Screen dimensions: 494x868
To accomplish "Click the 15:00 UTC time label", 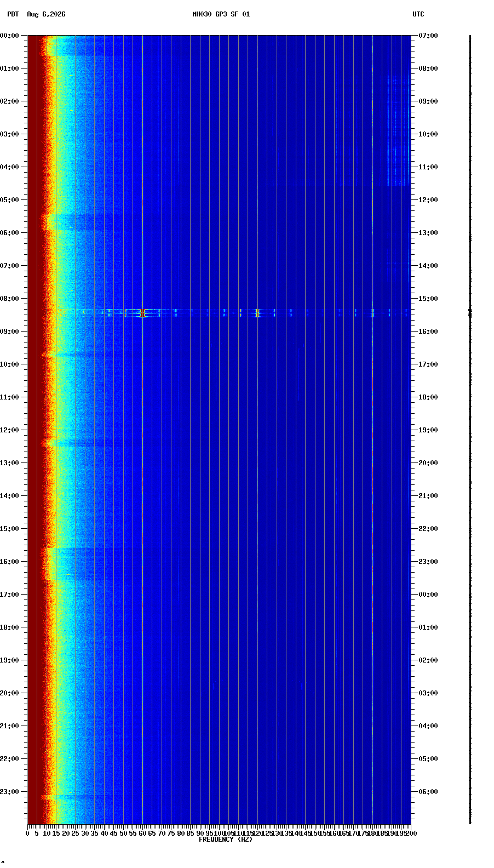I will [x=428, y=299].
